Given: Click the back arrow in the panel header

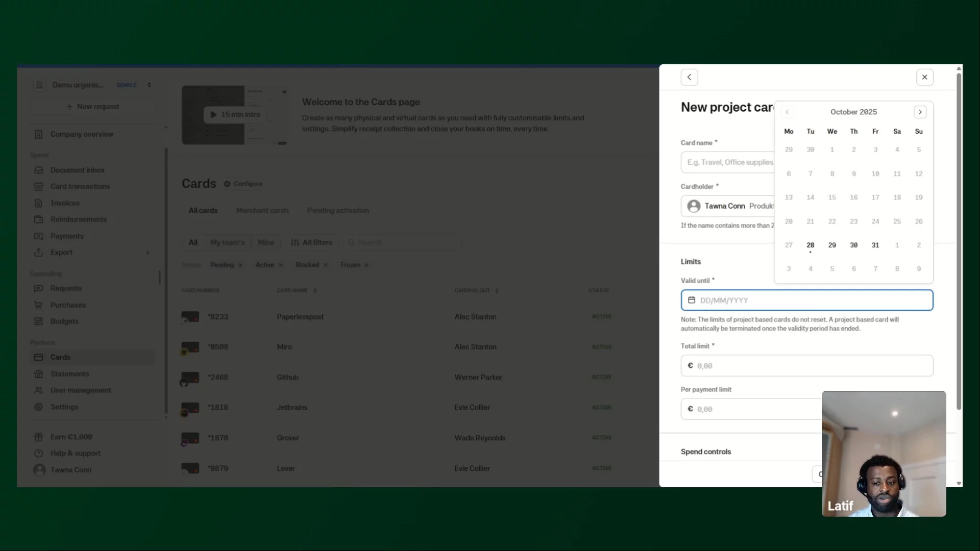Looking at the screenshot, I should point(689,77).
